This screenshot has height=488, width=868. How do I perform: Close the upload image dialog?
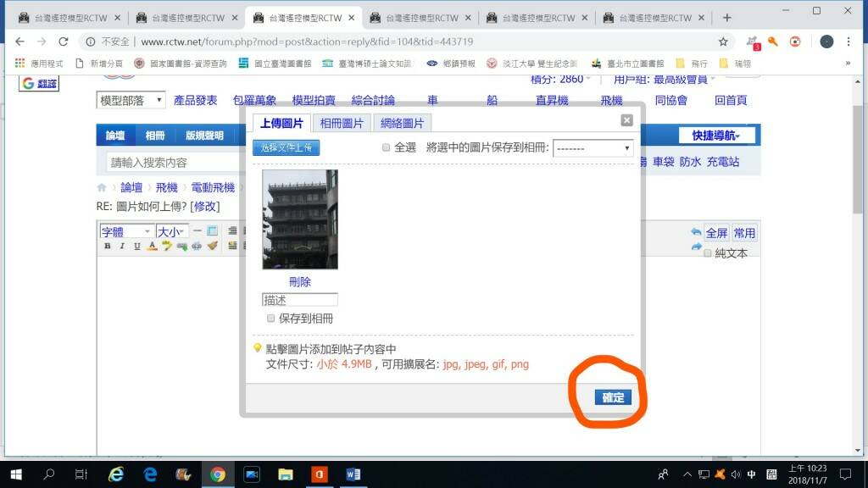click(626, 120)
